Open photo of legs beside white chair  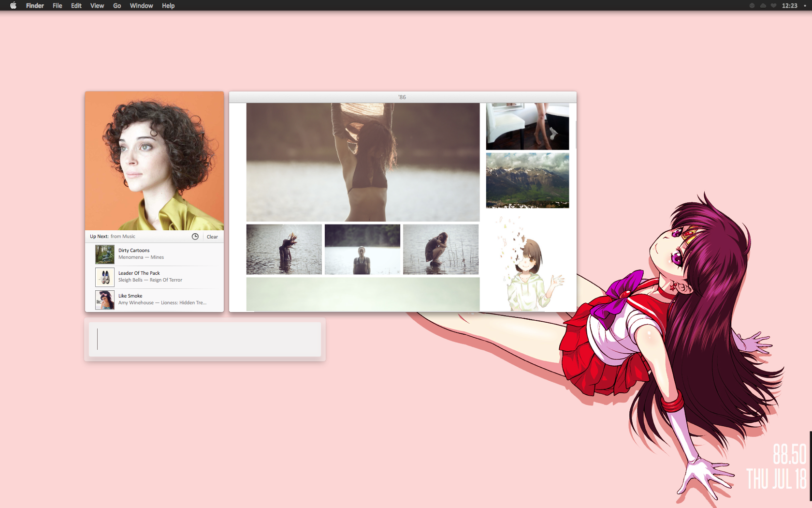[x=527, y=126]
